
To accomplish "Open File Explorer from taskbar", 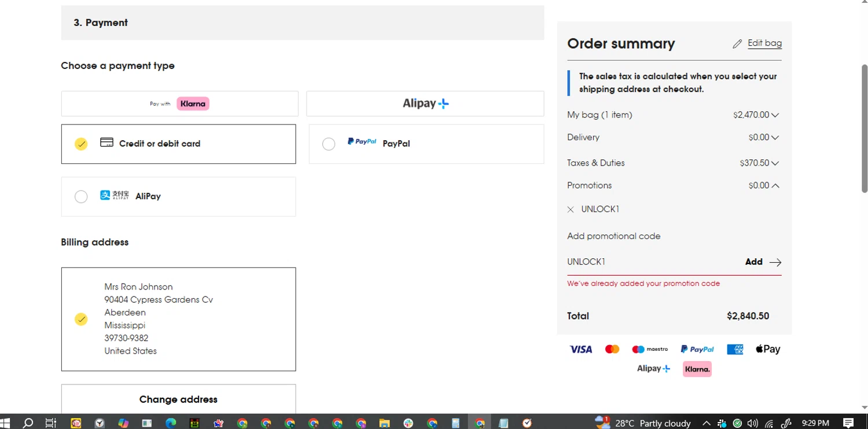I will pyautogui.click(x=385, y=423).
